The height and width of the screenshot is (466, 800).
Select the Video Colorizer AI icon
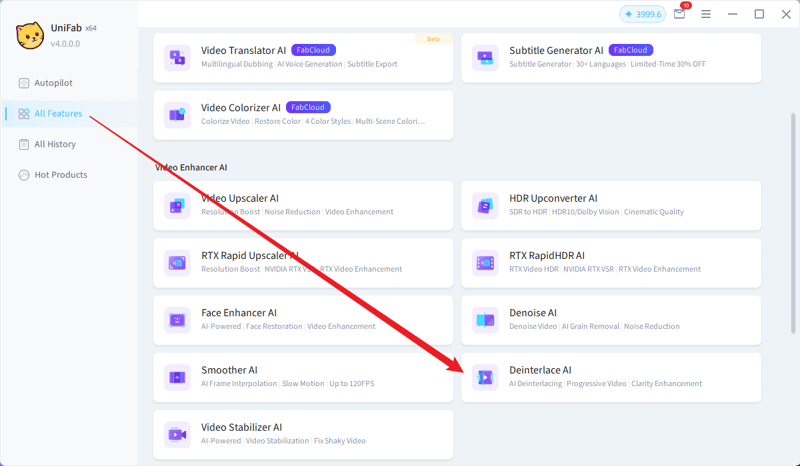tap(177, 114)
